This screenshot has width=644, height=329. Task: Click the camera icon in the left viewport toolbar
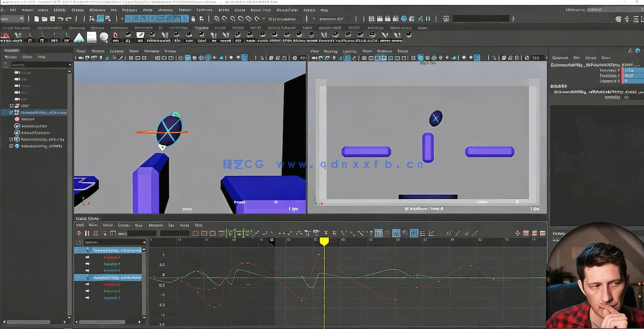click(81, 58)
